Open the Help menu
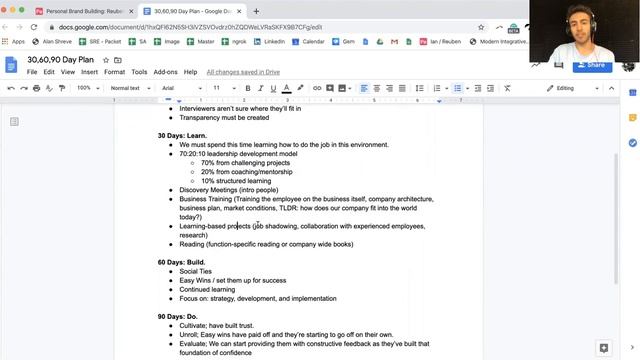The height and width of the screenshot is (360, 640). [x=190, y=72]
